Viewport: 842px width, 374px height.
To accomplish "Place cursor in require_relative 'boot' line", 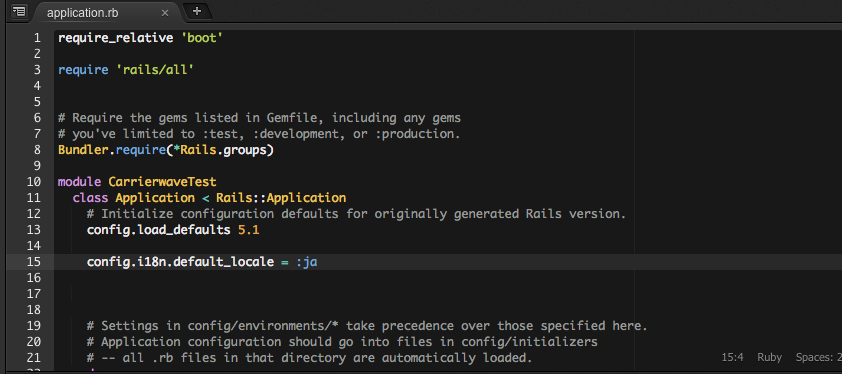I will [140, 38].
